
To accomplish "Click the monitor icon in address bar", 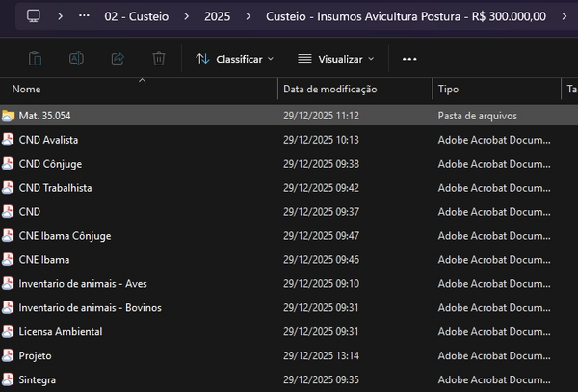I will (x=34, y=16).
